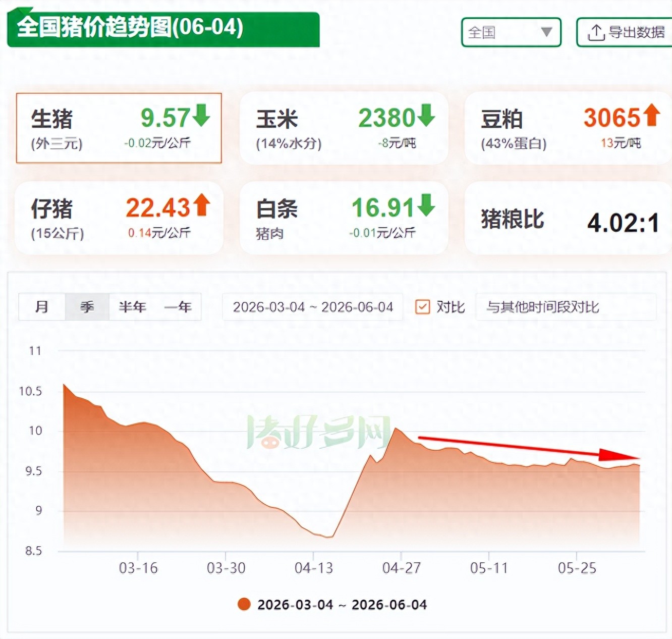This screenshot has height=639, width=672.
Task: Click the -8元/吨 change text
Action: [x=397, y=143]
